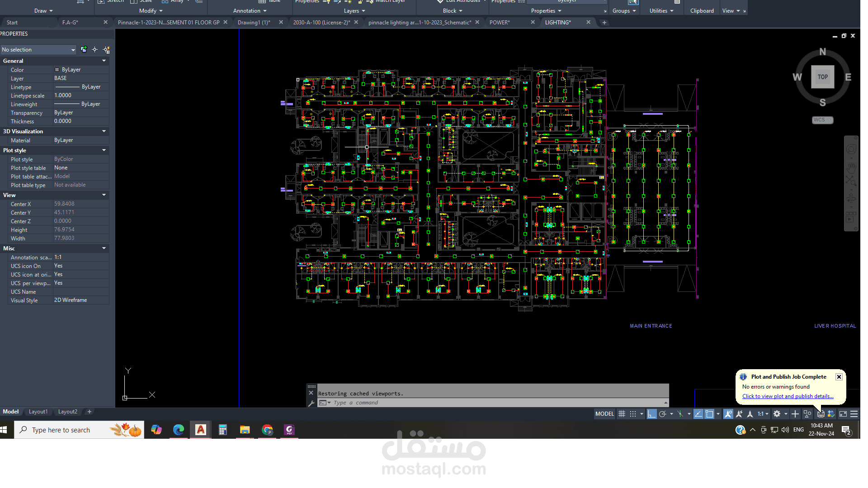
Task: Switch to POWER* drawing tab
Action: pyautogui.click(x=500, y=22)
